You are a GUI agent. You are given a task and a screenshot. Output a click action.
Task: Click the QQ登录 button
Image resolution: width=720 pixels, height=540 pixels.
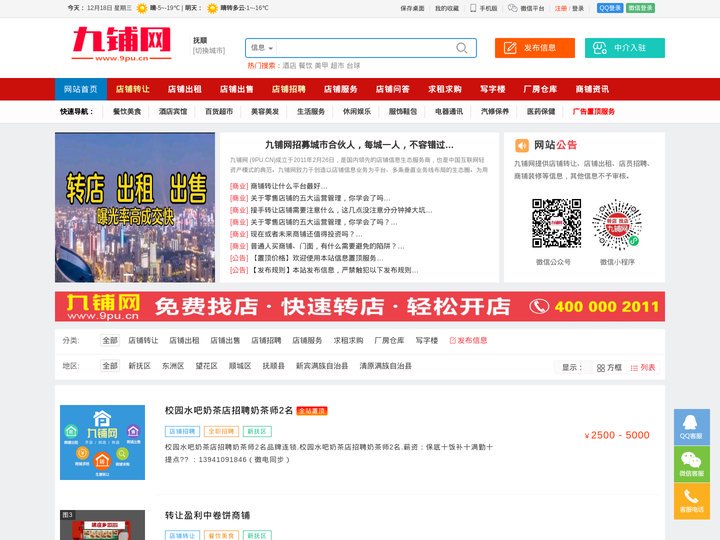click(610, 8)
